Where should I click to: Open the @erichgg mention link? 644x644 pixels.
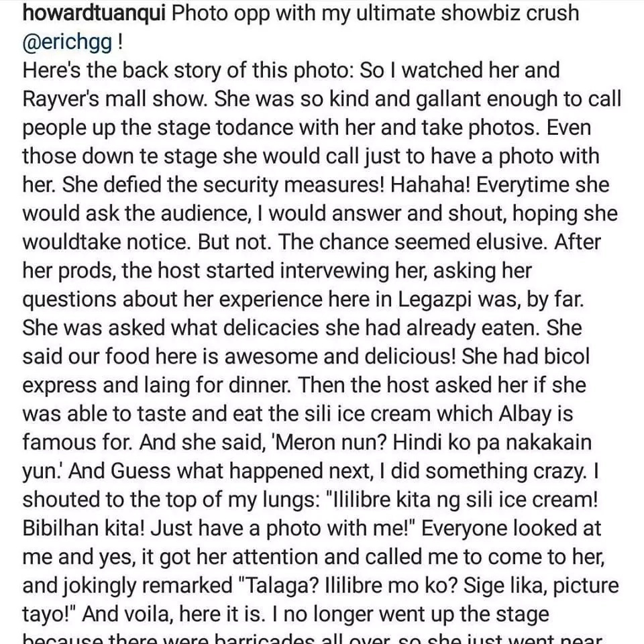click(x=67, y=42)
